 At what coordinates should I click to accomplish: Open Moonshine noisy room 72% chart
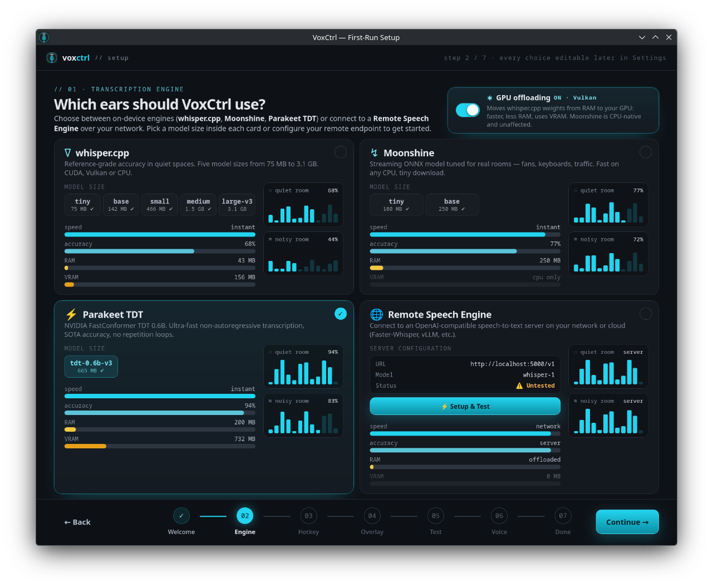[608, 254]
